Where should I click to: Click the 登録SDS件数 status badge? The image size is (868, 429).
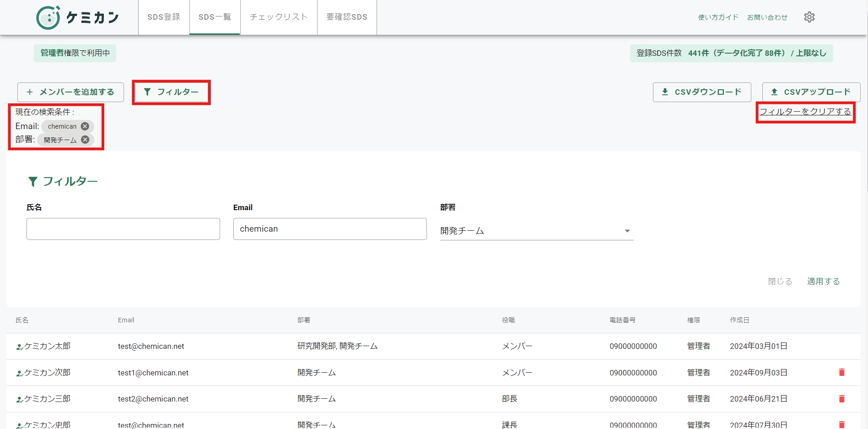click(x=731, y=53)
